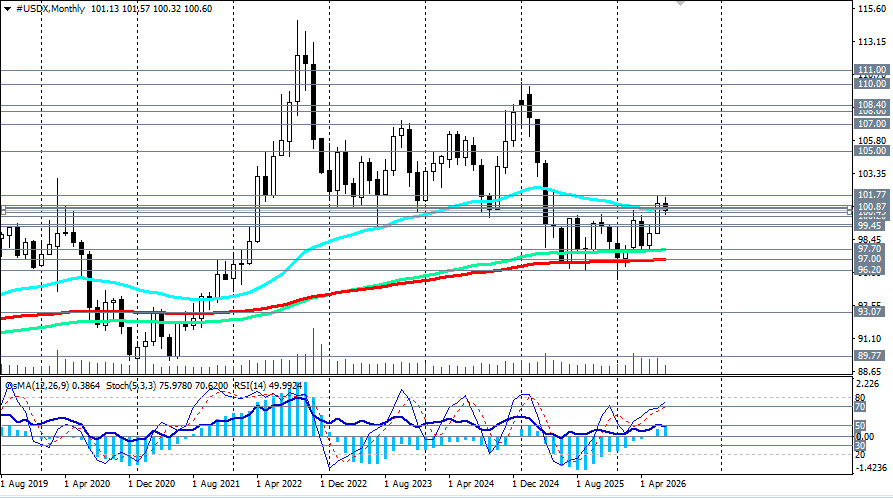Screen dimensions: 893x498
Task: Click the OsMA(12,26,9) indicator label
Action: (x=37, y=386)
